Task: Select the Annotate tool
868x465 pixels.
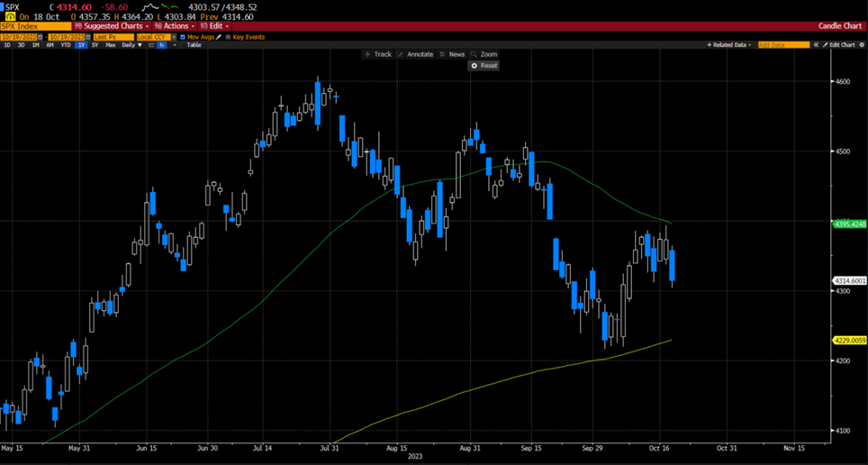Action: tap(415, 54)
